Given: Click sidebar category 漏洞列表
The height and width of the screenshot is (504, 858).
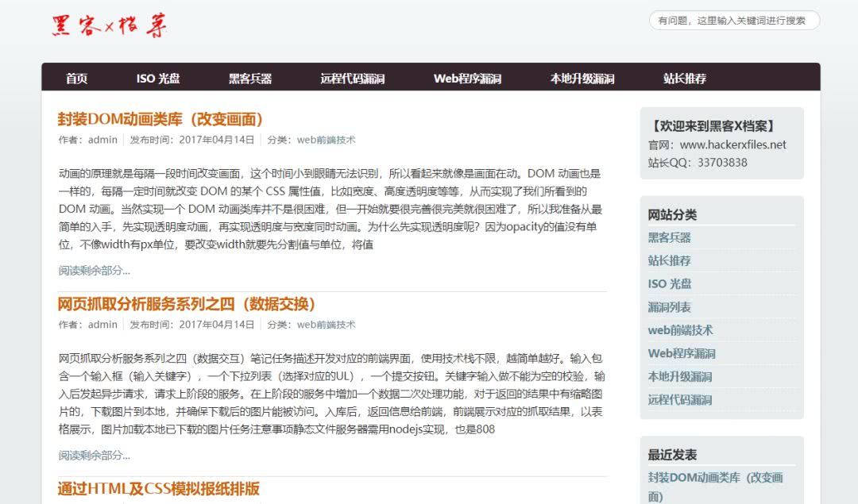Looking at the screenshot, I should click(669, 307).
